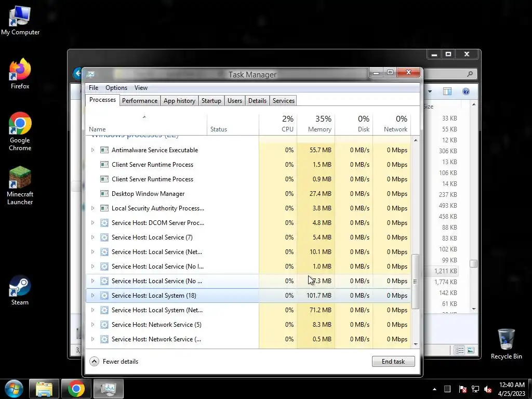Sort by Disk column header
Screen dimensions: 532x399
point(354,124)
